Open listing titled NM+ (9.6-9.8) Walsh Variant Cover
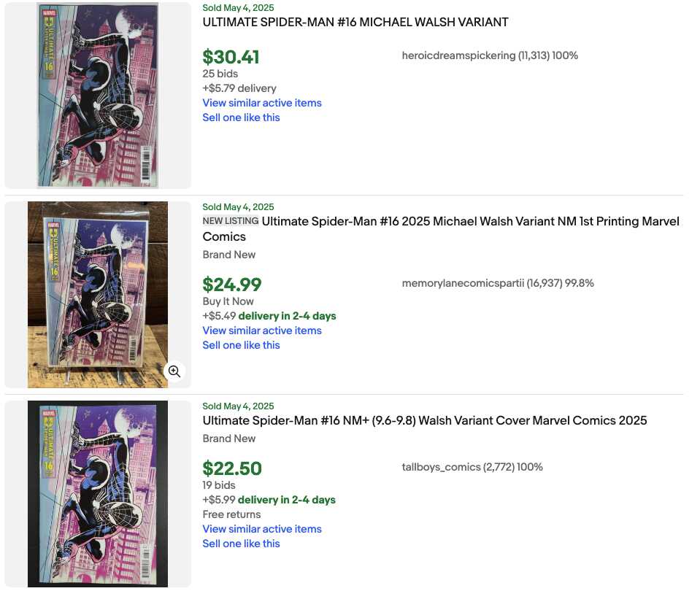 425,420
